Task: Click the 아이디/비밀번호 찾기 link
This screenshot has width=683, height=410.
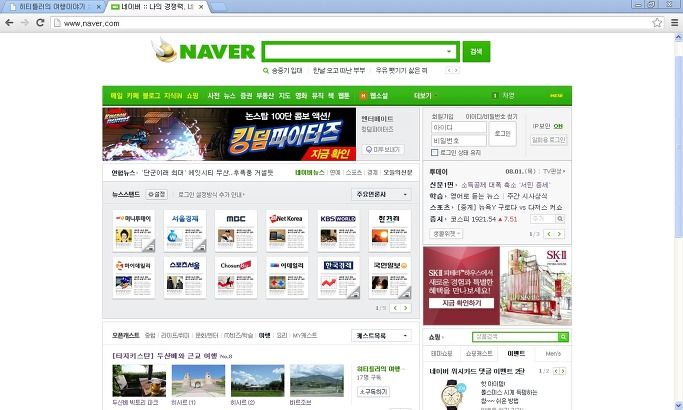Action: pos(491,116)
